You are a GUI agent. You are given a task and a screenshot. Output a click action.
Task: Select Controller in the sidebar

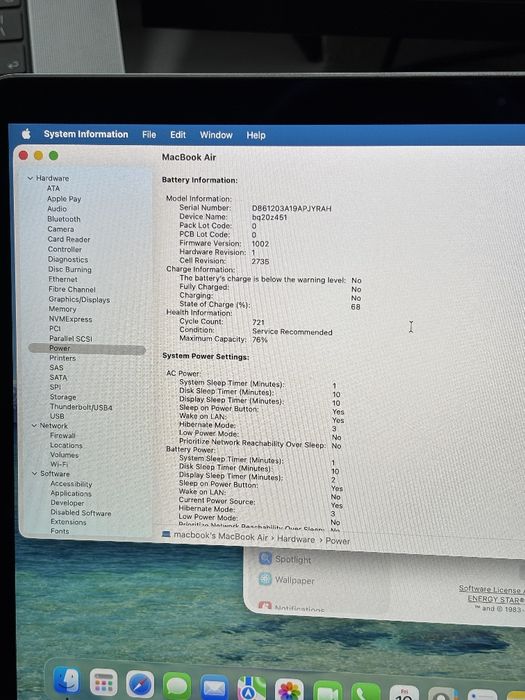tap(65, 249)
